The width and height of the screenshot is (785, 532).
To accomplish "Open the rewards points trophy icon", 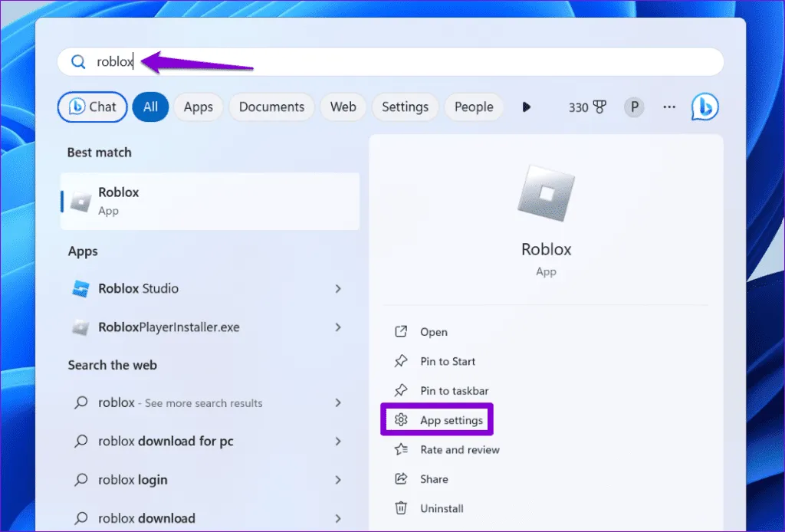I will click(x=599, y=107).
